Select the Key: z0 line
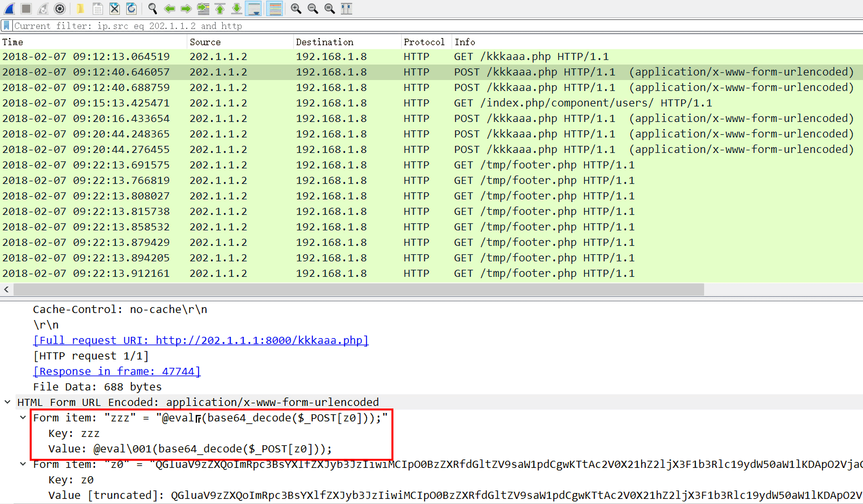This screenshot has height=504, width=863. click(x=71, y=480)
